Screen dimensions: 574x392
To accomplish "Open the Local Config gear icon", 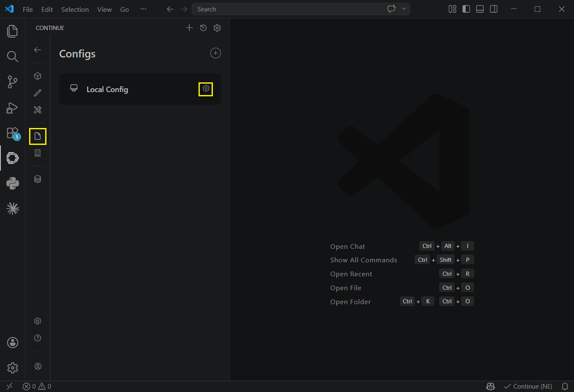I will (206, 89).
